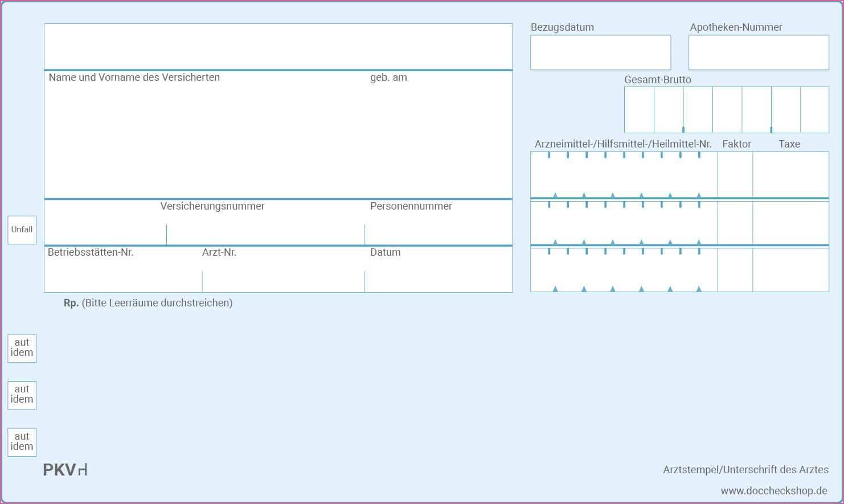Select the second Arzneimittel-Nr. row
Viewport: 844px width, 504px height.
pyautogui.click(x=624, y=222)
